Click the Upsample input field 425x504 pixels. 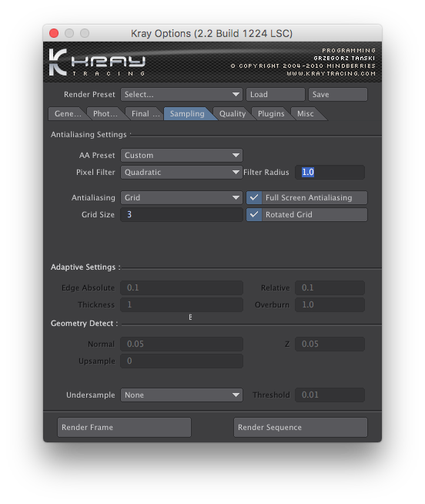[182, 361]
